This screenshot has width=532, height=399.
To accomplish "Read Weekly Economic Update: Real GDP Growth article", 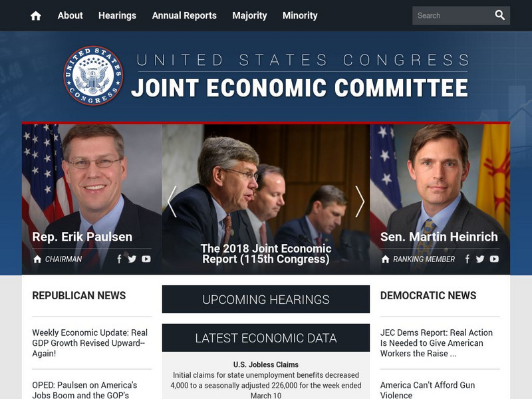I will [x=90, y=343].
